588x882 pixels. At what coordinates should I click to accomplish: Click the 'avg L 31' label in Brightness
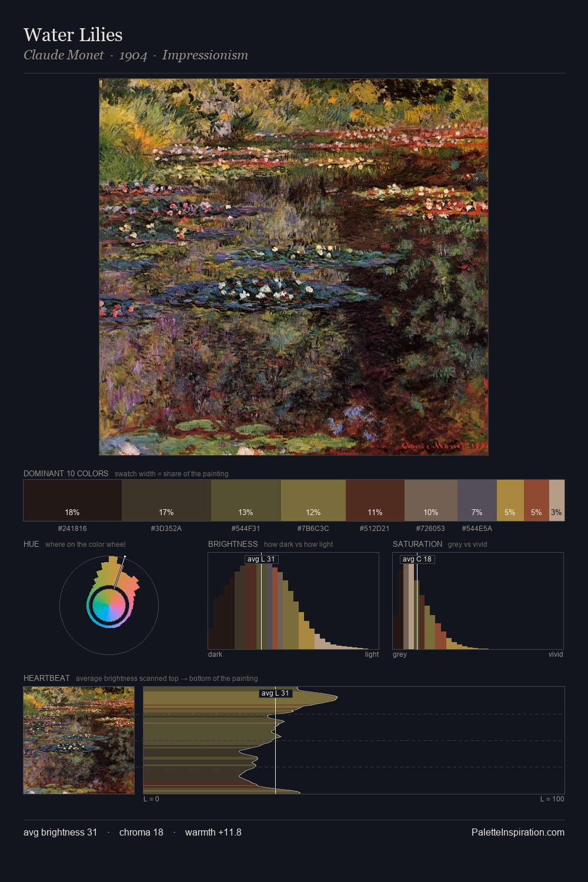(261, 559)
